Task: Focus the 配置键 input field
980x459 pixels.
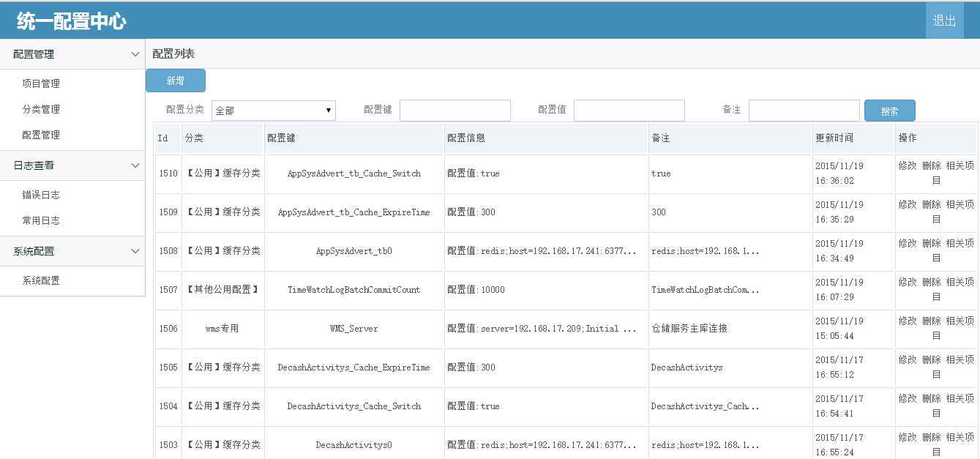Action: coord(455,111)
